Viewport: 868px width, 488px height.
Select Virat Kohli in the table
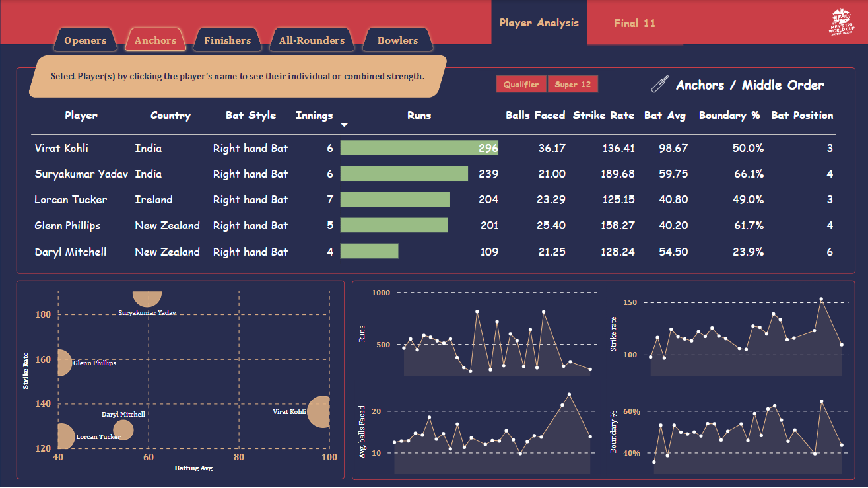(x=61, y=148)
